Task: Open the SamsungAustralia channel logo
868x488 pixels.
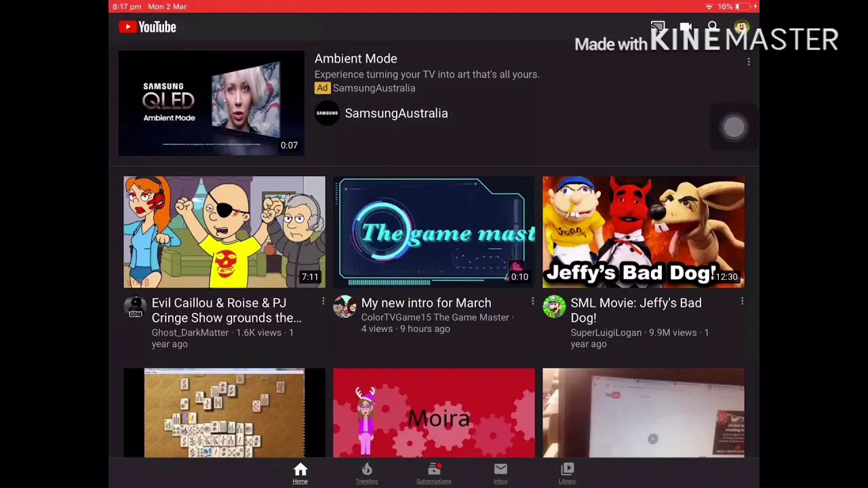Action: tap(327, 113)
